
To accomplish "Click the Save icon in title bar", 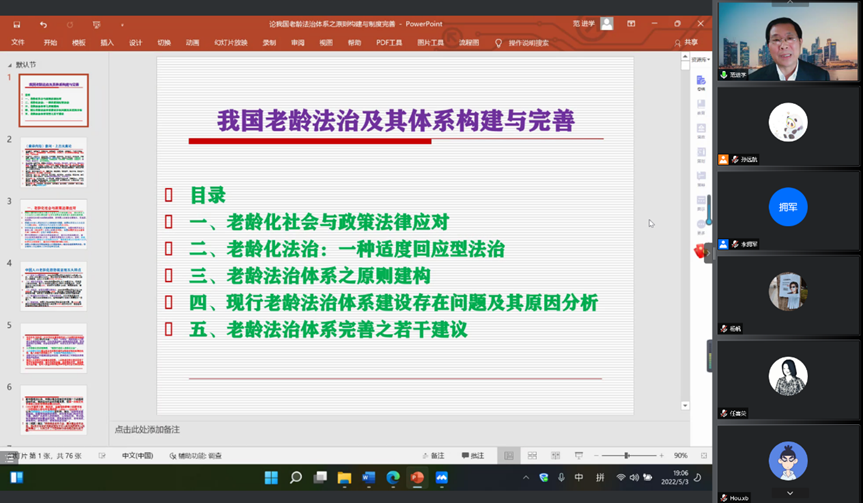I will click(18, 23).
